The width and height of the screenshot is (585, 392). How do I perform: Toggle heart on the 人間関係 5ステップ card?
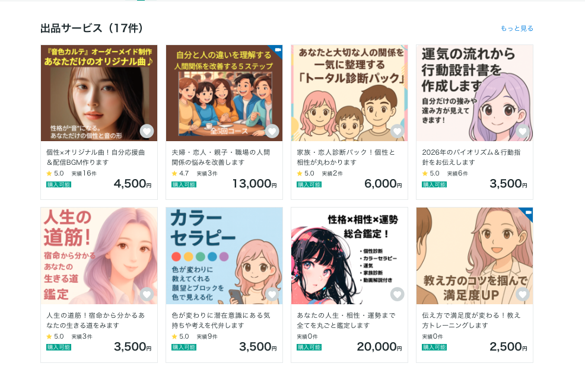pyautogui.click(x=272, y=131)
